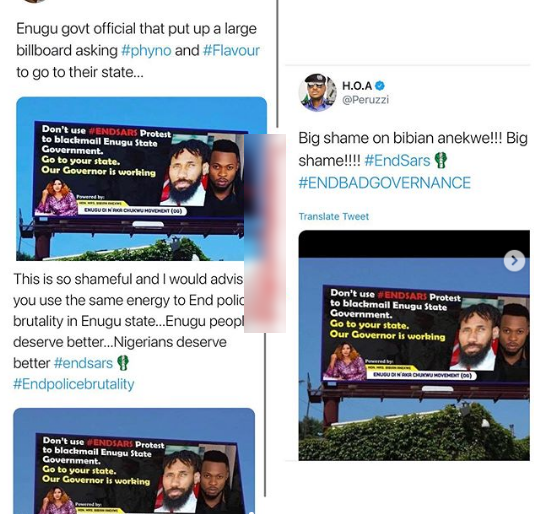The height and width of the screenshot is (514, 534).
Task: Click the "Enugu govt official" tweet text
Action: point(138,50)
